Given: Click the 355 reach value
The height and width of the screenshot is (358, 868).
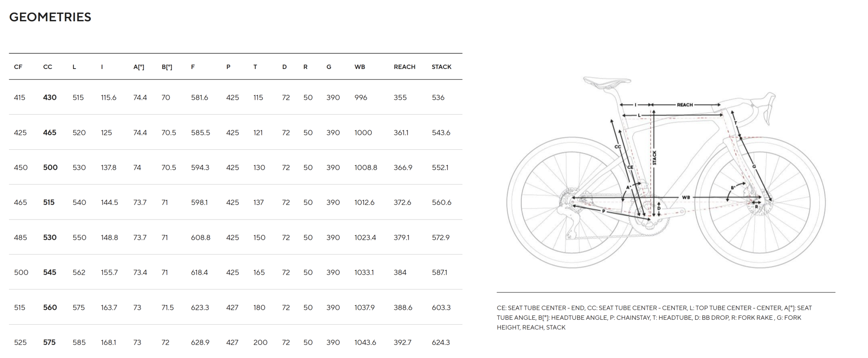Looking at the screenshot, I should pyautogui.click(x=400, y=98).
